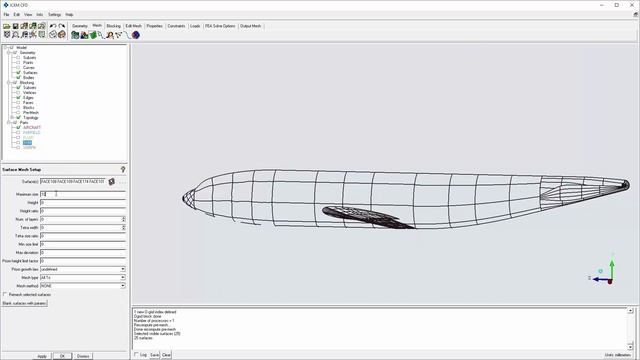This screenshot has width=640, height=360.
Task: Enable the Points checkbox under Geometry
Action: coord(18,63)
